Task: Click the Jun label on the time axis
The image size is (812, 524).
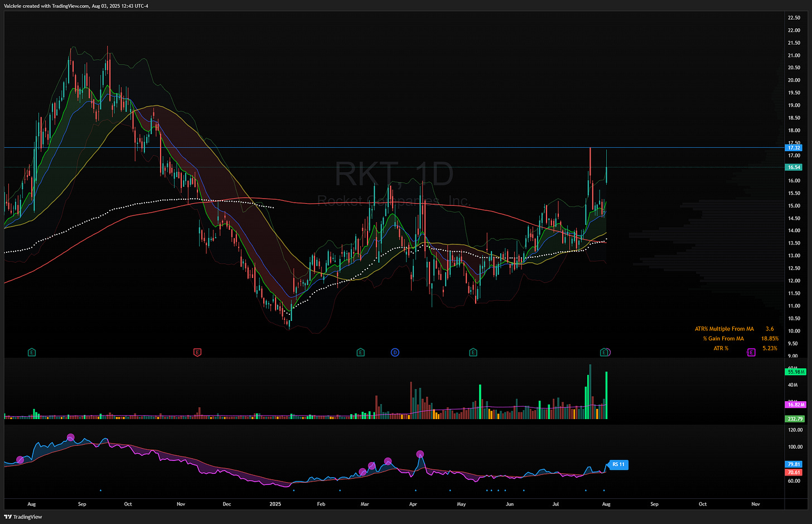Action: pos(510,504)
